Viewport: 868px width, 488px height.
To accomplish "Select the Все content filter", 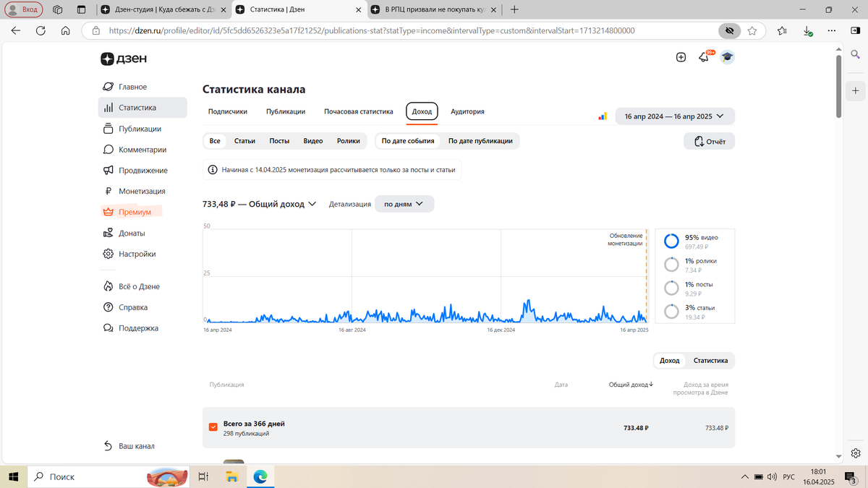I will pyautogui.click(x=215, y=141).
